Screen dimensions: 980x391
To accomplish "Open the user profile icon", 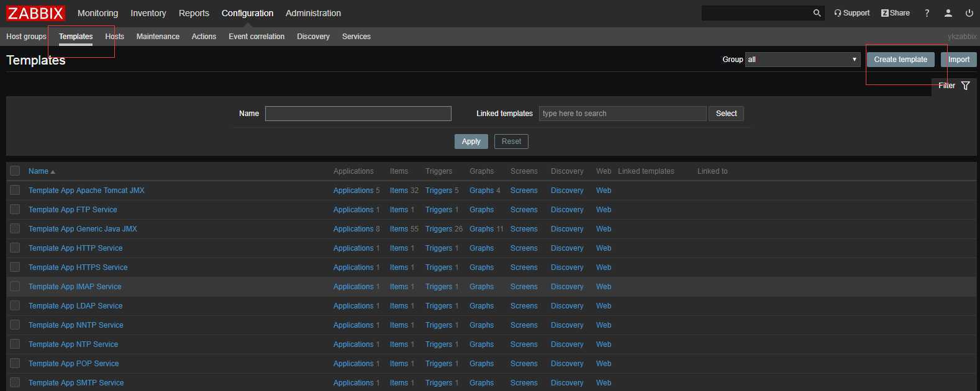I will tap(948, 13).
